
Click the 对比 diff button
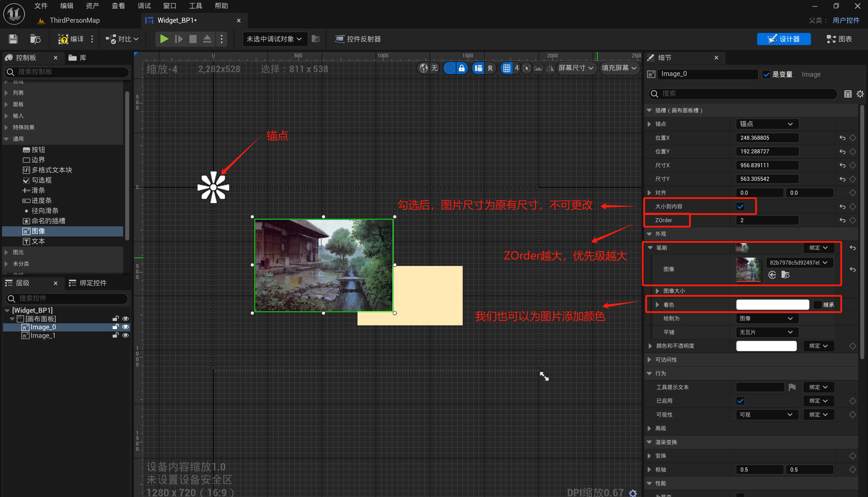pos(122,39)
